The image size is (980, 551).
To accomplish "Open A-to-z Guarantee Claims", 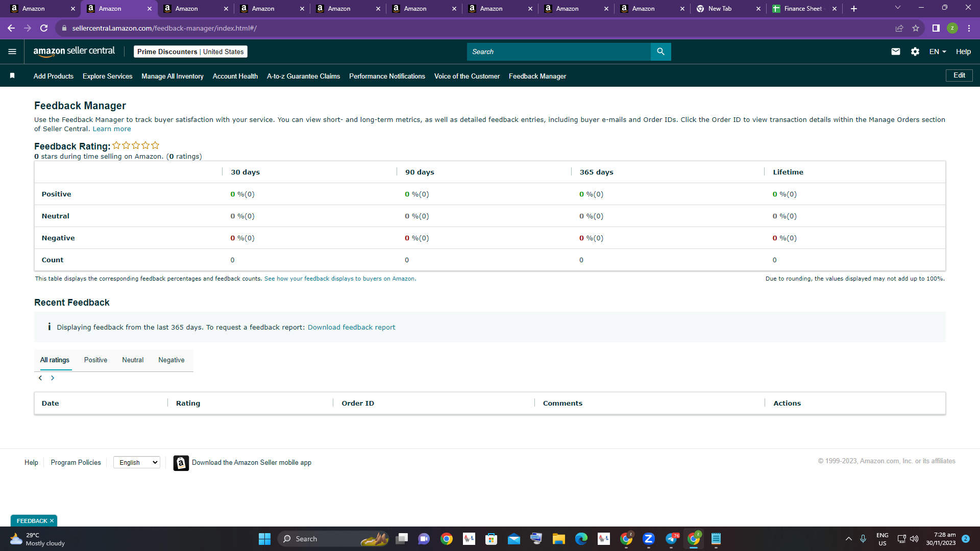I will (303, 76).
